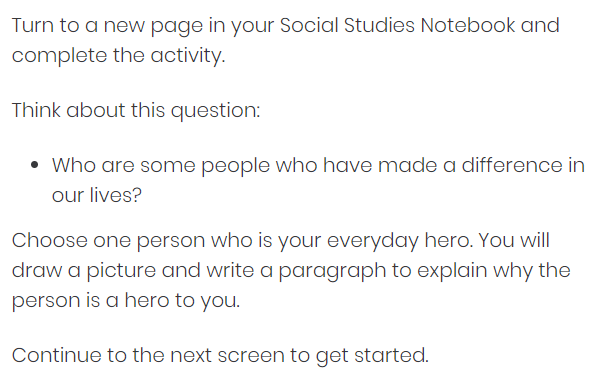Click the text 'complete the activity.'

tap(118, 55)
